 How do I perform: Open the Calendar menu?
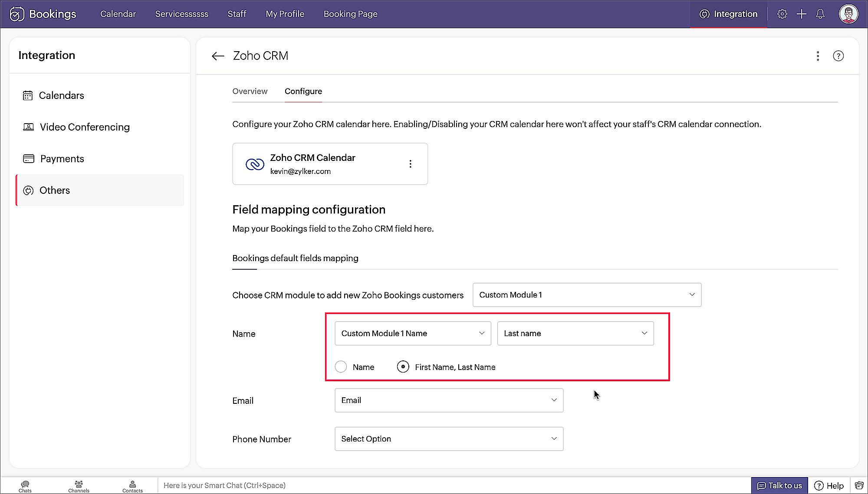(x=118, y=14)
